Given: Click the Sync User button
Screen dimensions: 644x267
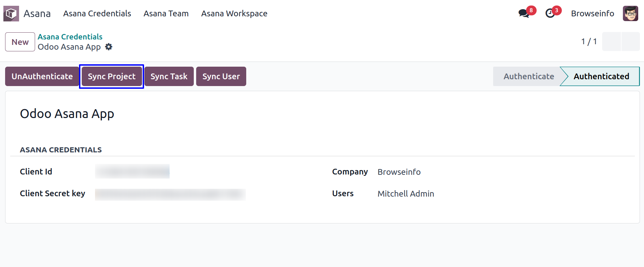Looking at the screenshot, I should tap(221, 77).
